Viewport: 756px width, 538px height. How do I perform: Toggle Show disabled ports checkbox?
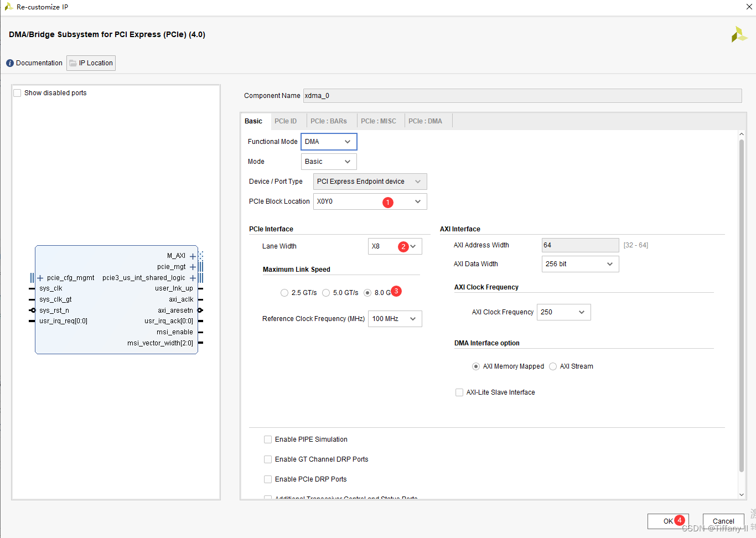click(17, 93)
